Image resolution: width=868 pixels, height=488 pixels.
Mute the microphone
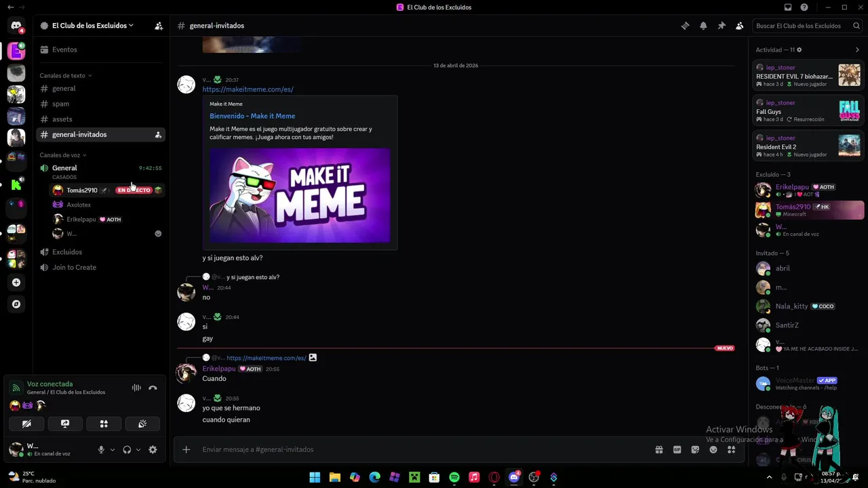(x=101, y=449)
